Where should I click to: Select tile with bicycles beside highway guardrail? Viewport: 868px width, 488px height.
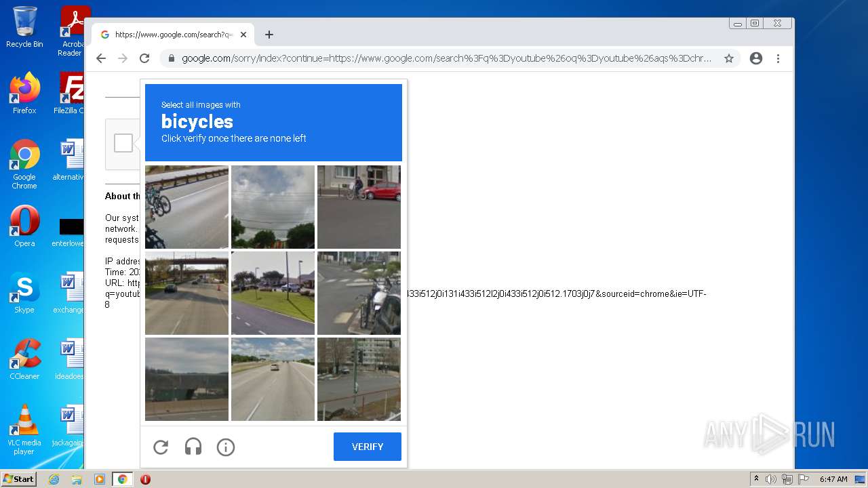186,207
